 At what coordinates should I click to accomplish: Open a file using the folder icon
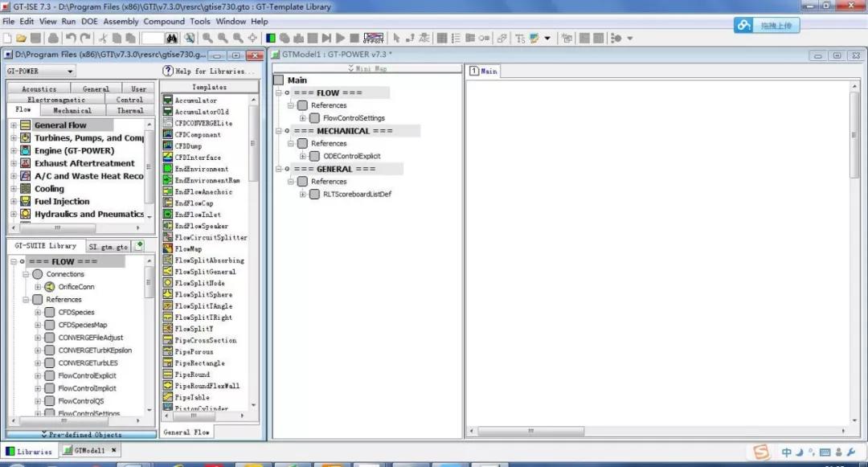point(21,38)
